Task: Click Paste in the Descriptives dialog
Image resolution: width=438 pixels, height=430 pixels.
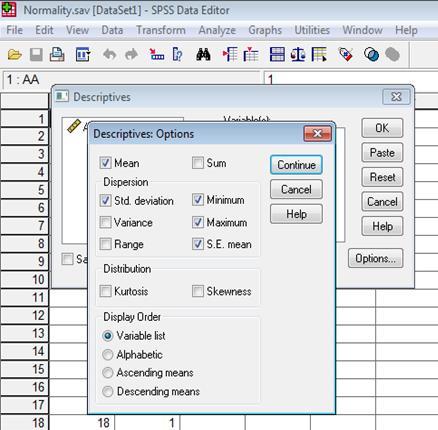Action: (382, 153)
